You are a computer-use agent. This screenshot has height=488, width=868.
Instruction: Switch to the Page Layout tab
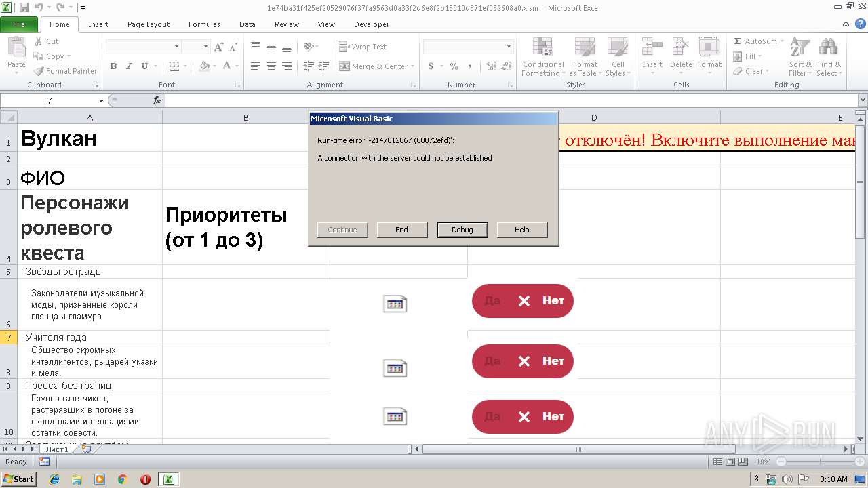pos(149,24)
